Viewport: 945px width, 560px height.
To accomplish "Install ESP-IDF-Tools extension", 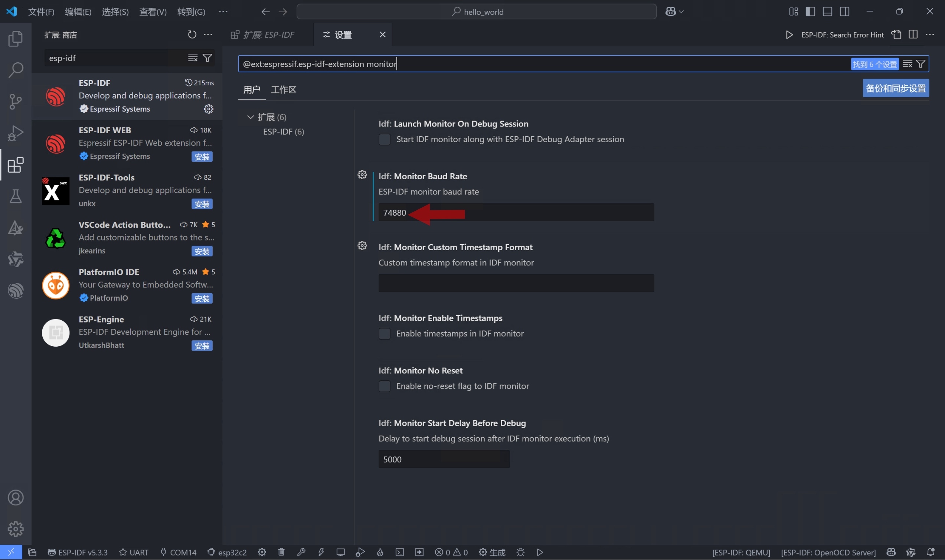I will pos(202,204).
